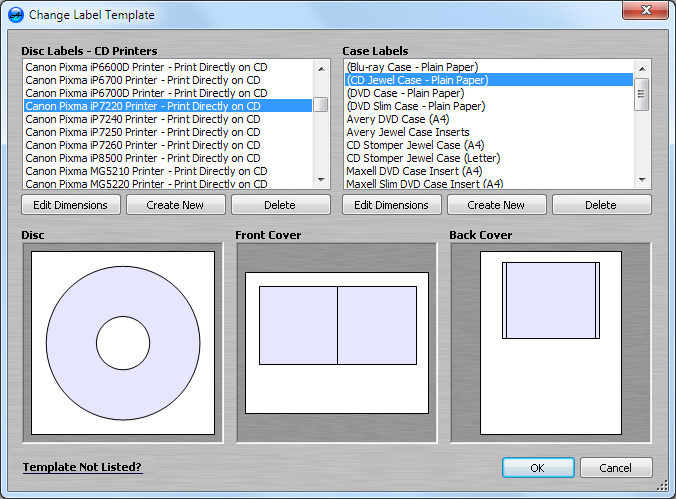Close the Change Label Template dialog

tap(643, 12)
